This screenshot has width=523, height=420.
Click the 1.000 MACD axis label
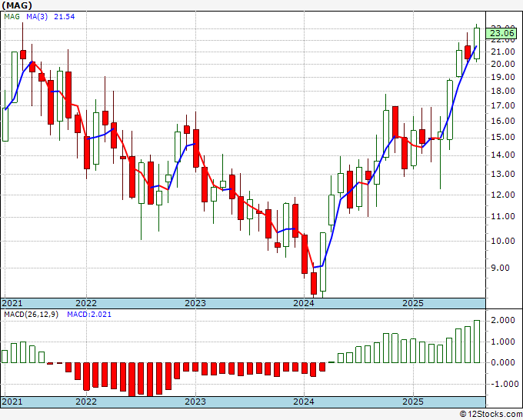coord(503,342)
